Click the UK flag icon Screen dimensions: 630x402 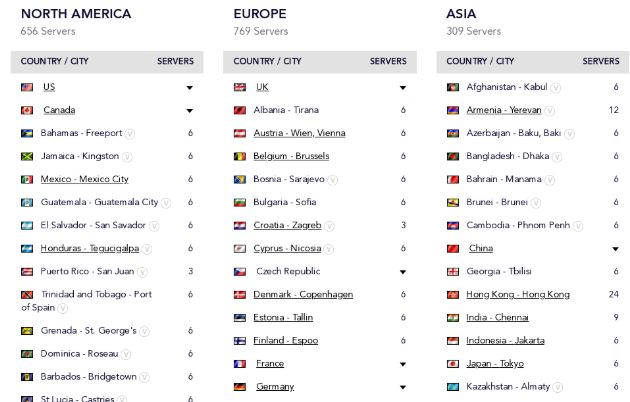[240, 87]
